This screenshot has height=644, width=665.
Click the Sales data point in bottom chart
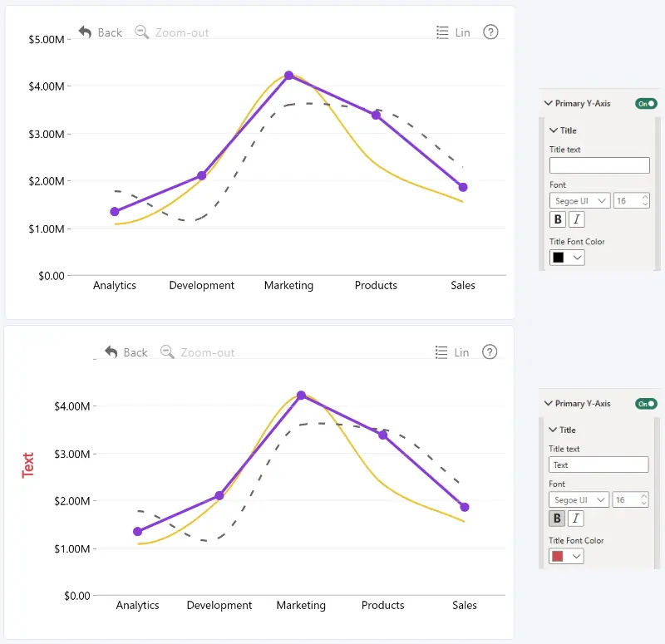pyautogui.click(x=465, y=507)
